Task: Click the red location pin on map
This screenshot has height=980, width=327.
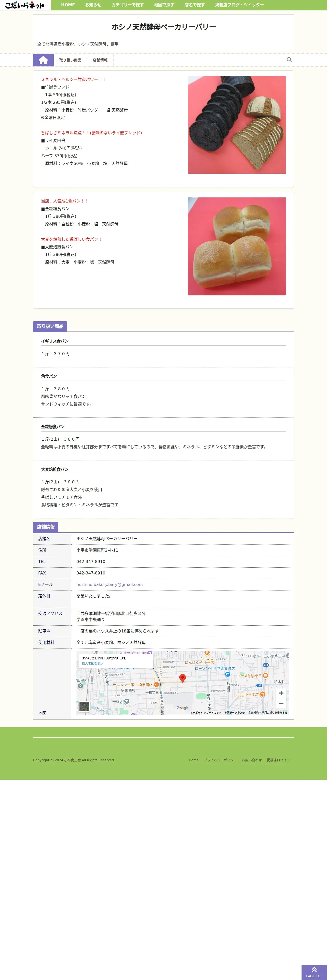Action: click(x=183, y=678)
